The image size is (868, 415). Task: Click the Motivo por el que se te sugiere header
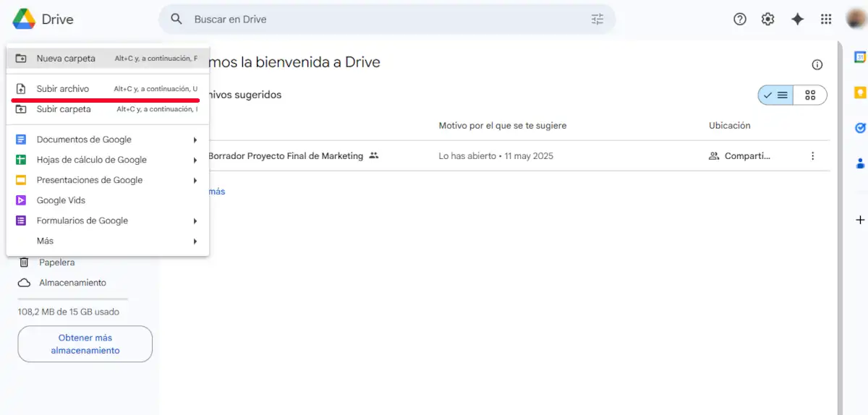pyautogui.click(x=503, y=126)
